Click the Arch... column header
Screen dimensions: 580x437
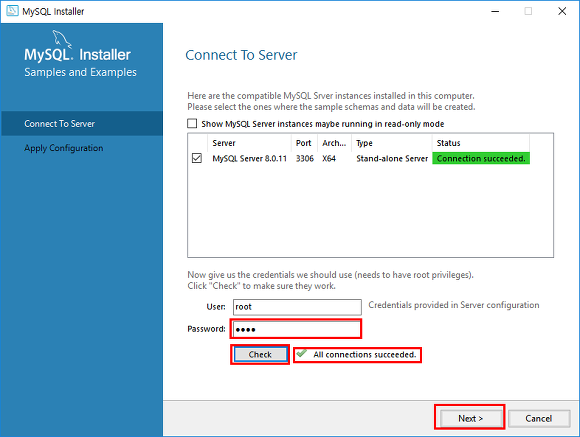pos(334,143)
